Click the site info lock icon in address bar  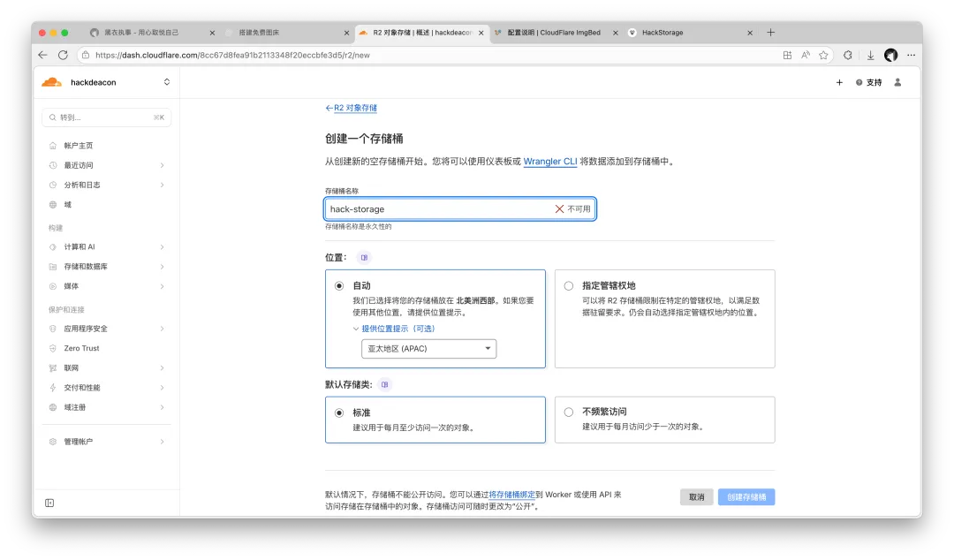[86, 55]
